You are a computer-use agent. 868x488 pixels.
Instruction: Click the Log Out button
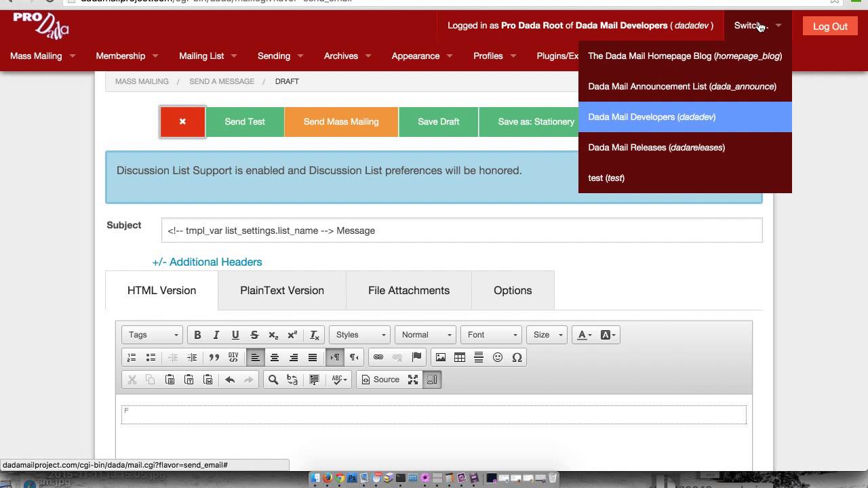pos(830,26)
